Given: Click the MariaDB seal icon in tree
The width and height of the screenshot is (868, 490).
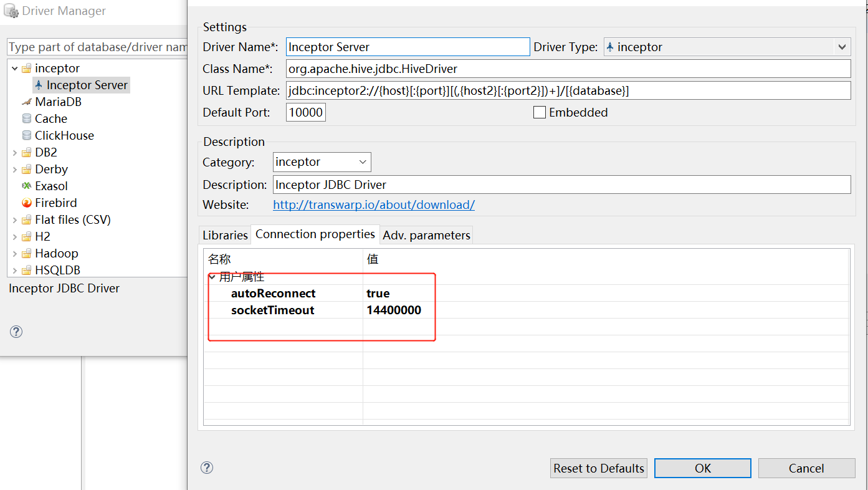Looking at the screenshot, I should [x=26, y=102].
